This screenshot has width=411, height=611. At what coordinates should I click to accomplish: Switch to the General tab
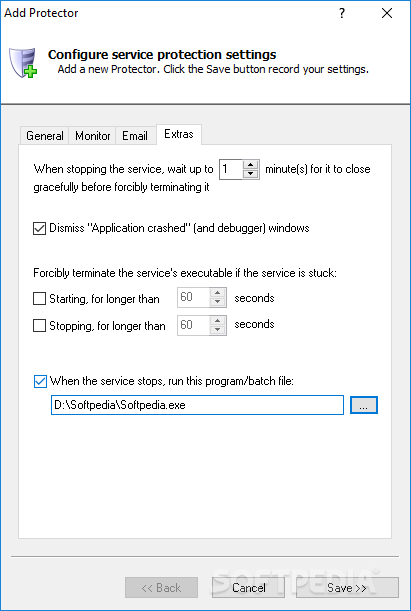tap(44, 136)
